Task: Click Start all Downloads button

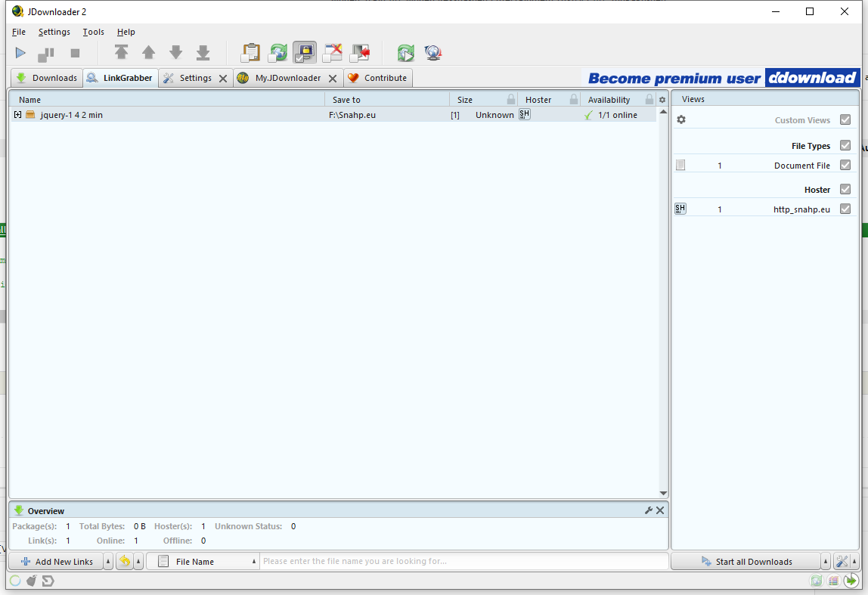Action: pos(746,561)
